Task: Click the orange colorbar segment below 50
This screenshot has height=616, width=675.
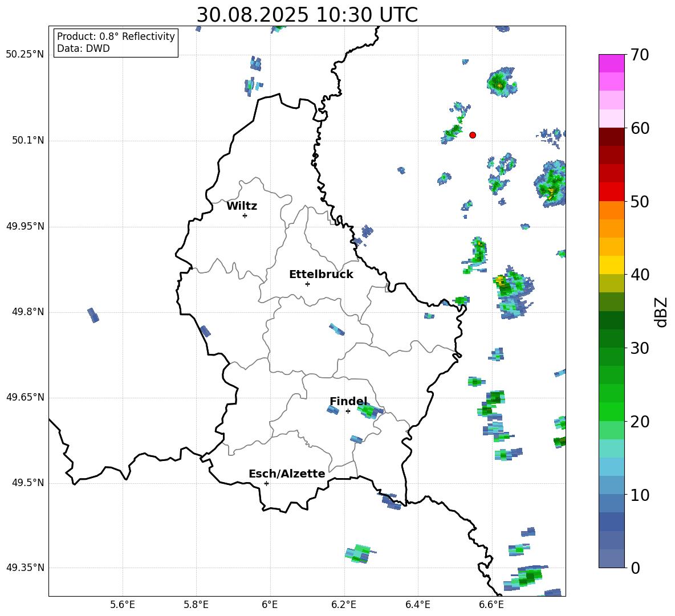Action: pos(612,210)
